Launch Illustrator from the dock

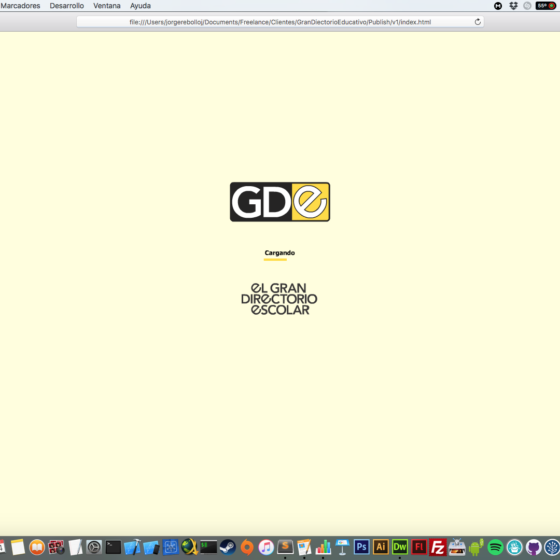(x=381, y=547)
